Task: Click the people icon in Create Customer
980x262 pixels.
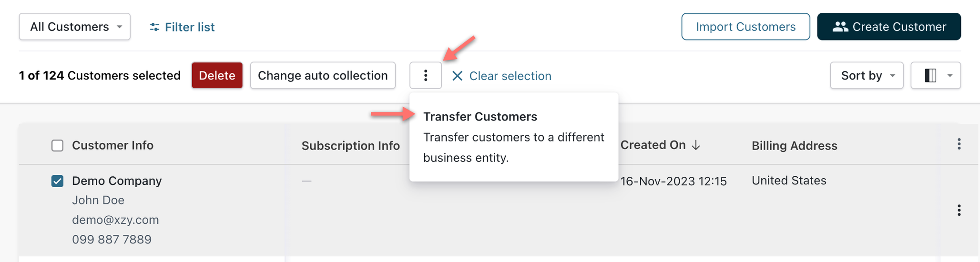Action: coord(840,27)
